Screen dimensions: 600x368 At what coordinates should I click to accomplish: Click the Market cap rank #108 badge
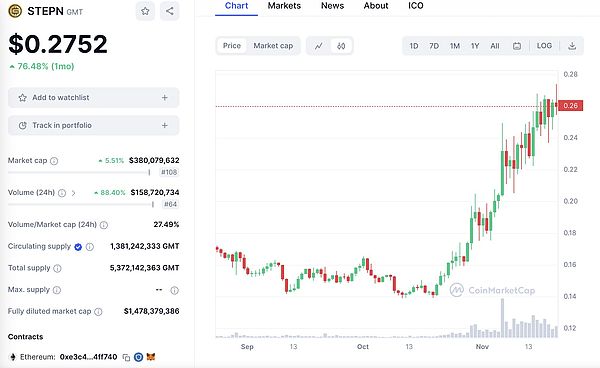(x=169, y=172)
